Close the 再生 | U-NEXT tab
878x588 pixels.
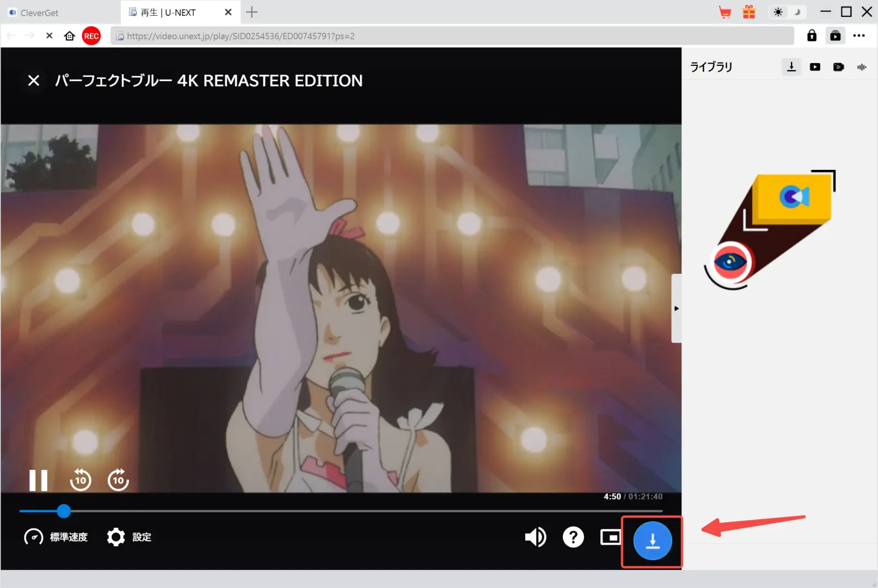[228, 12]
